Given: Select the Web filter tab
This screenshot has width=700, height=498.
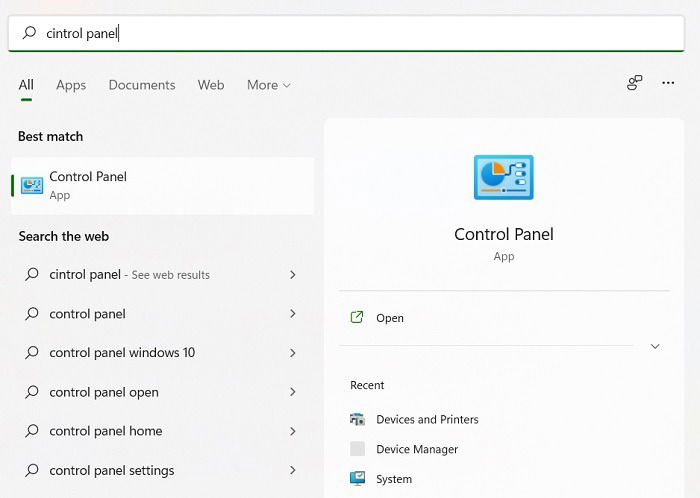Looking at the screenshot, I should point(211,85).
